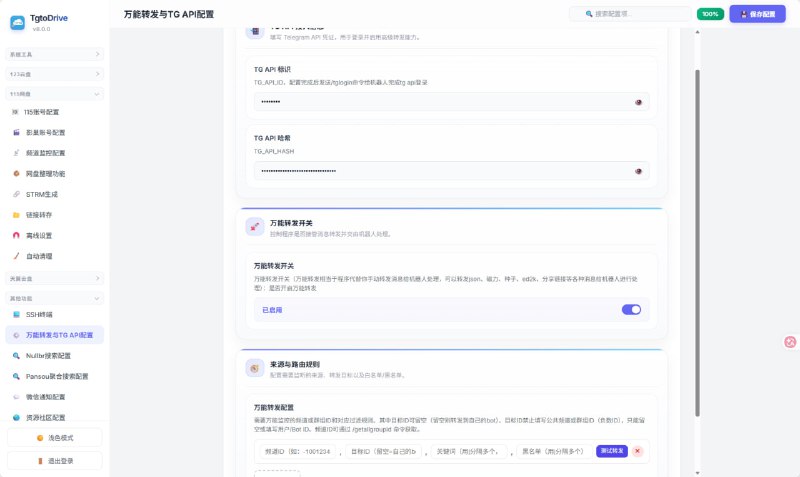Image resolution: width=800 pixels, height=477 pixels.
Task: Click the 来源与路由规则 heading
Action: tap(295, 364)
